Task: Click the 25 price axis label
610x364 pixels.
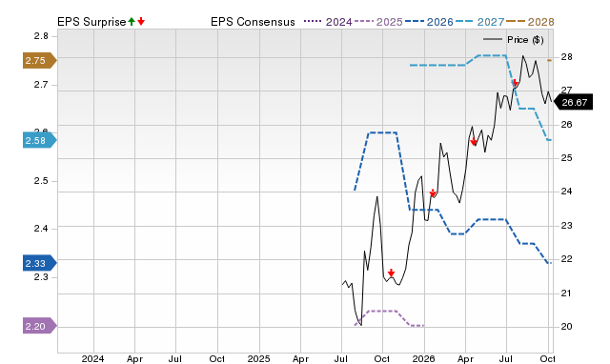Action: 566,158
